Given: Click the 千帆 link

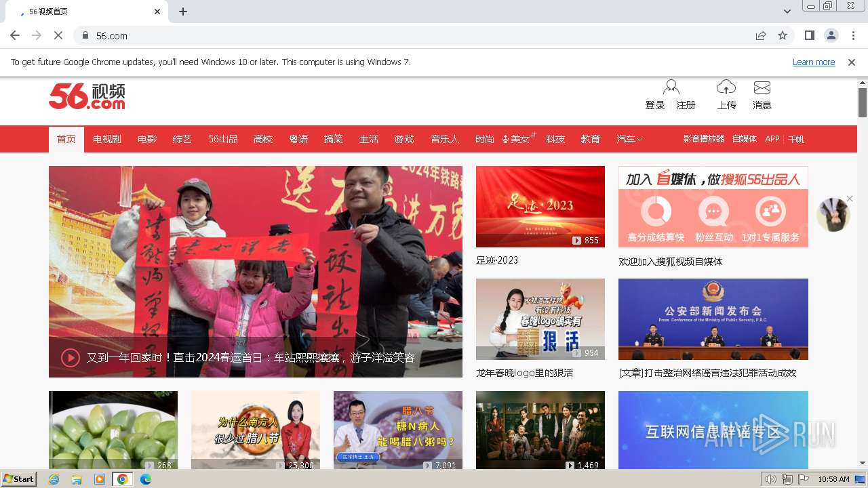Looking at the screenshot, I should pyautogui.click(x=796, y=139).
